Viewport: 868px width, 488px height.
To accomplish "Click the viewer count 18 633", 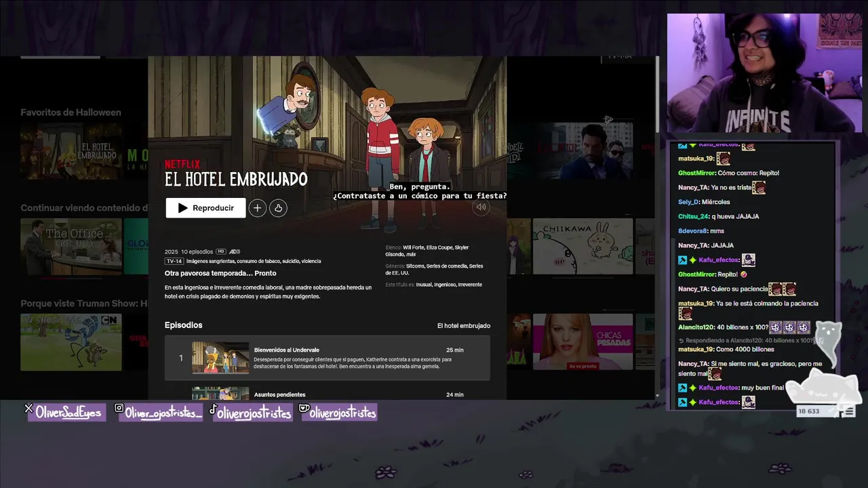I will tap(809, 411).
